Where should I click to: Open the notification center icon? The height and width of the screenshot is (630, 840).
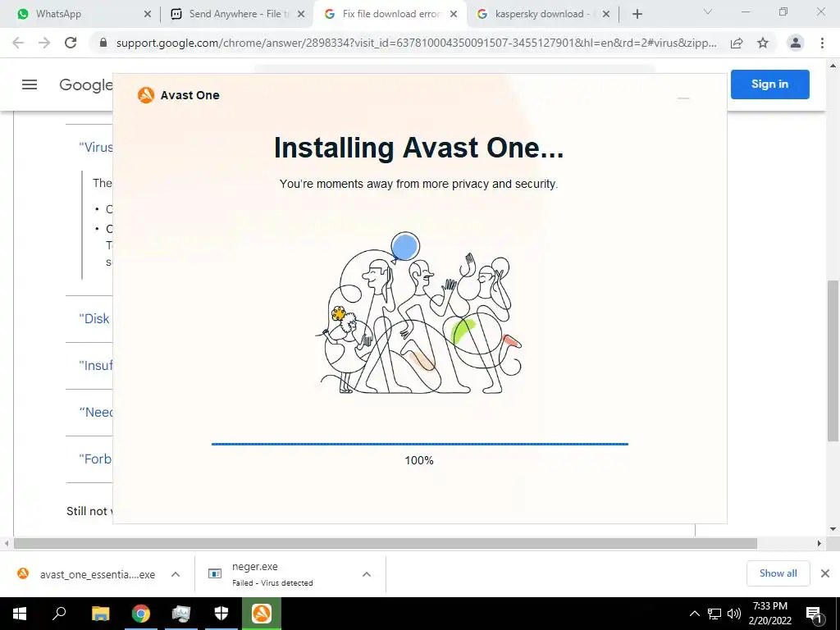[814, 614]
